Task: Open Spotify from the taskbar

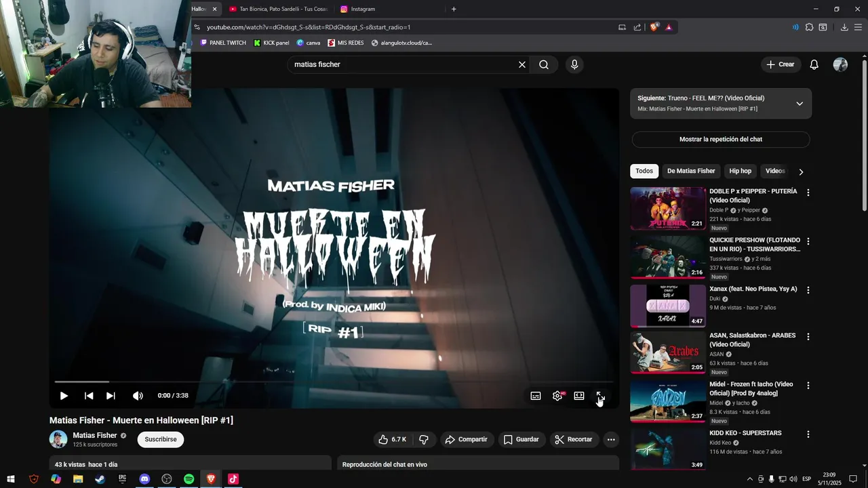Action: 189,479
